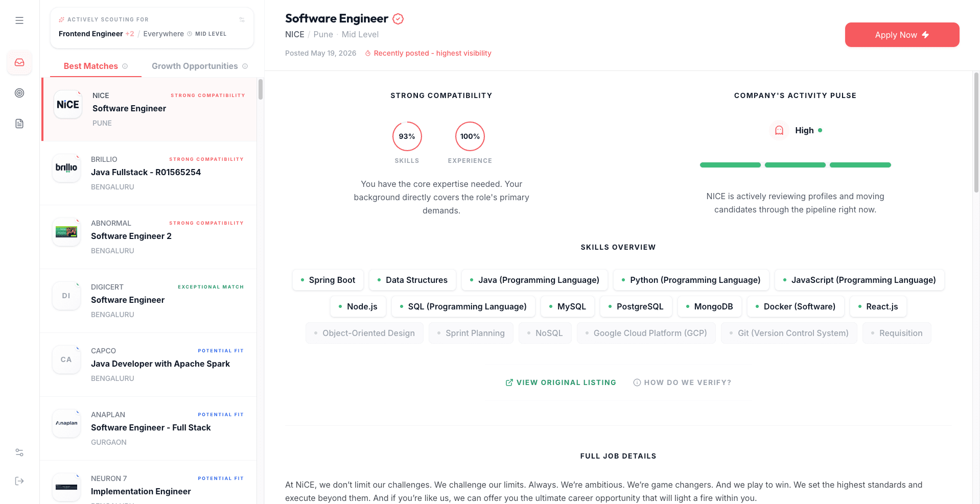Image resolution: width=980 pixels, height=504 pixels.
Task: Select the Brillio Java Fullstack job
Action: tap(149, 173)
